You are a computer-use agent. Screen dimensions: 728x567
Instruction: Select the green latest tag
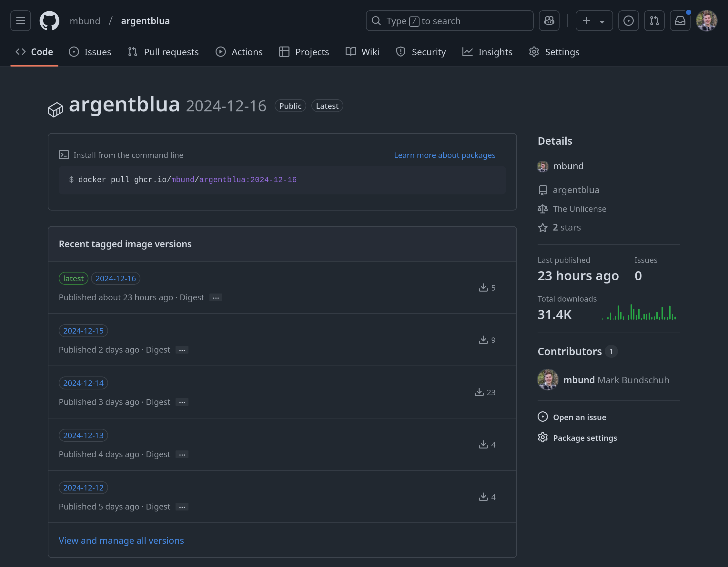point(73,279)
